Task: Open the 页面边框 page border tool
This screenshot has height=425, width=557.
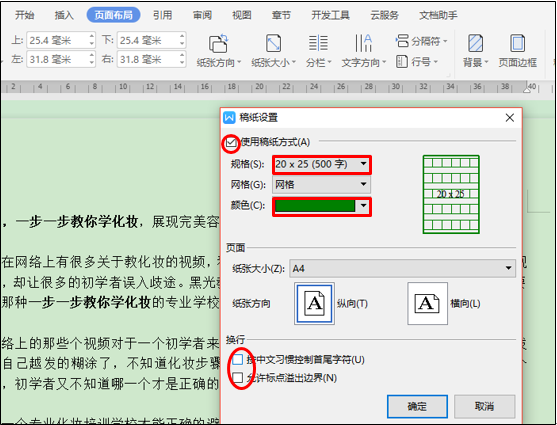Action: [517, 51]
